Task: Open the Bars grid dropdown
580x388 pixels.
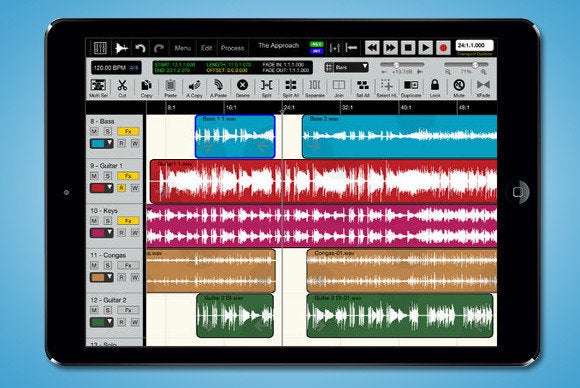Action: click(347, 67)
